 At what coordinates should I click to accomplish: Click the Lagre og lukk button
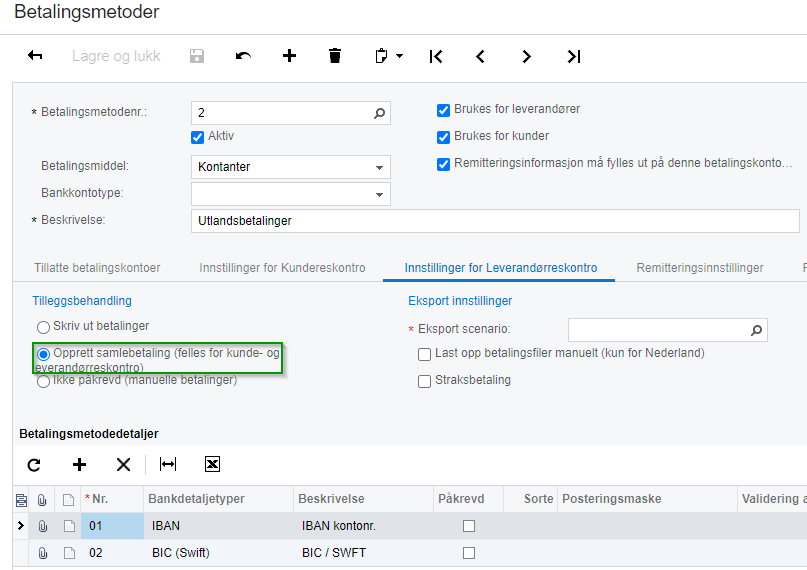[x=116, y=56]
